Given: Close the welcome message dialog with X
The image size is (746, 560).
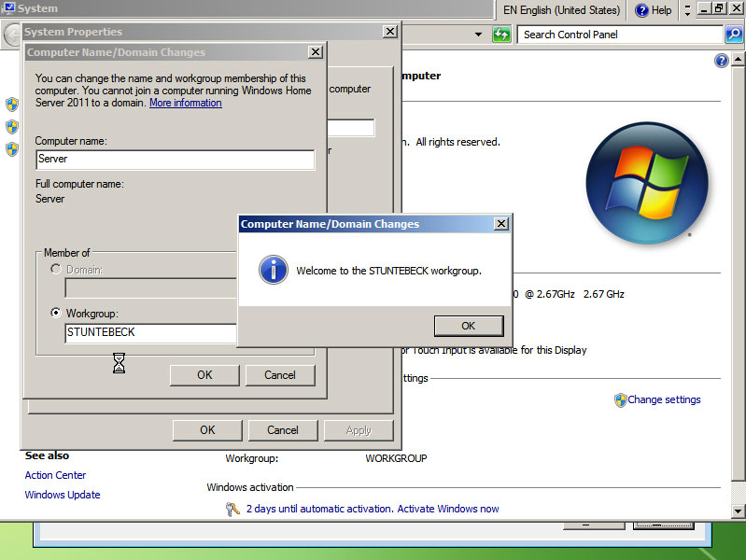Looking at the screenshot, I should point(501,224).
